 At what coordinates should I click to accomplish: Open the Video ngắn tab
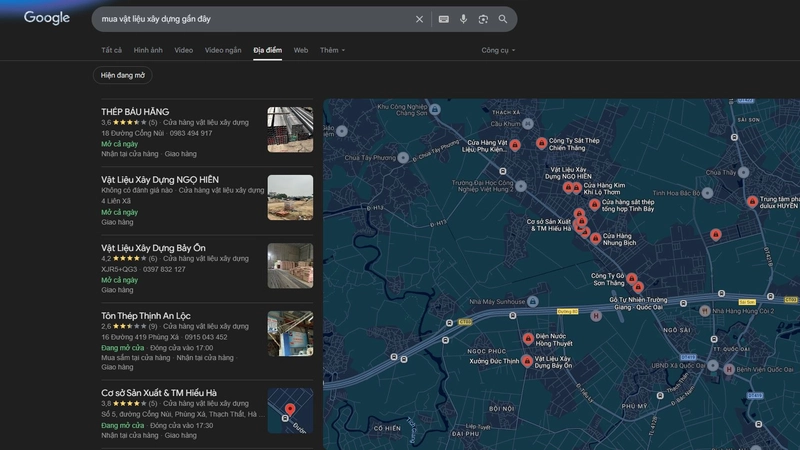[x=223, y=50]
